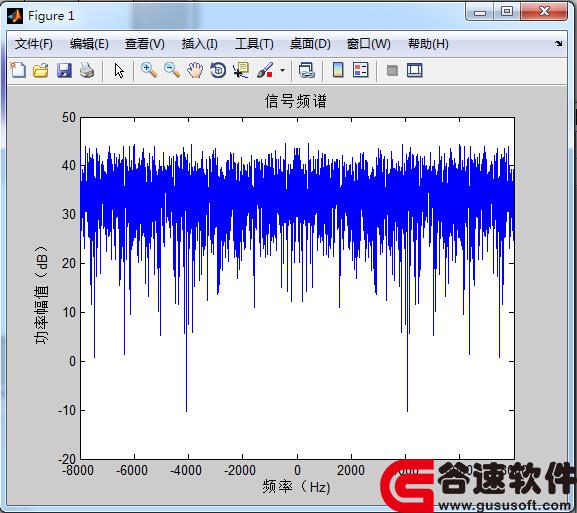Click the MATLAB logo in the title bar
The width and height of the screenshot is (577, 513).
click(15, 16)
